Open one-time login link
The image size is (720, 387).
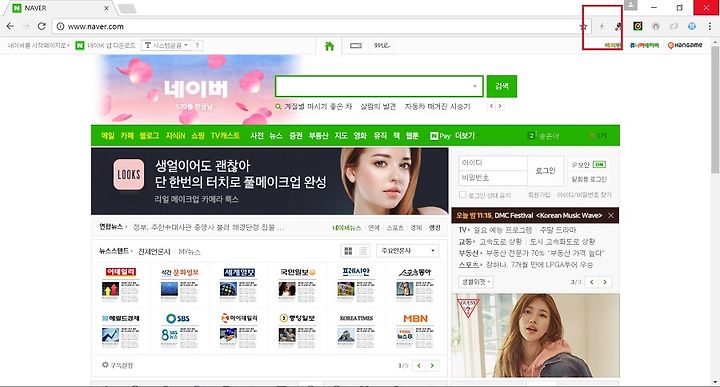[589, 179]
